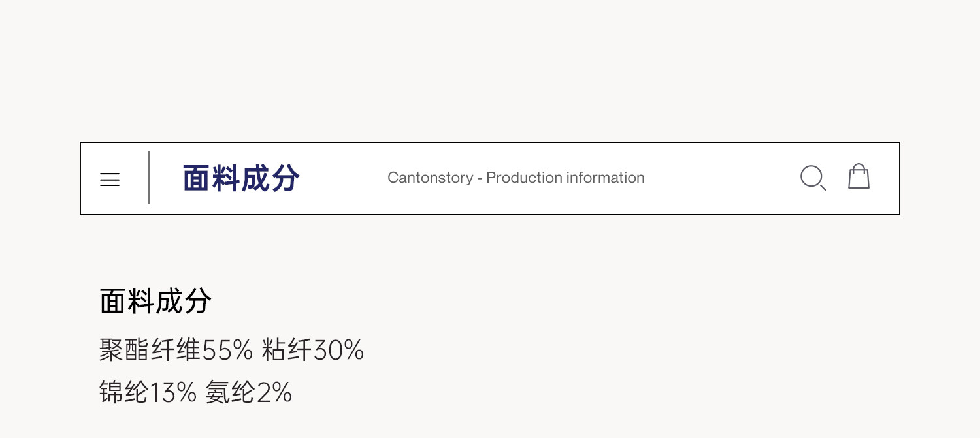
Task: Click the 氨纶2% composition text
Action: click(248, 392)
